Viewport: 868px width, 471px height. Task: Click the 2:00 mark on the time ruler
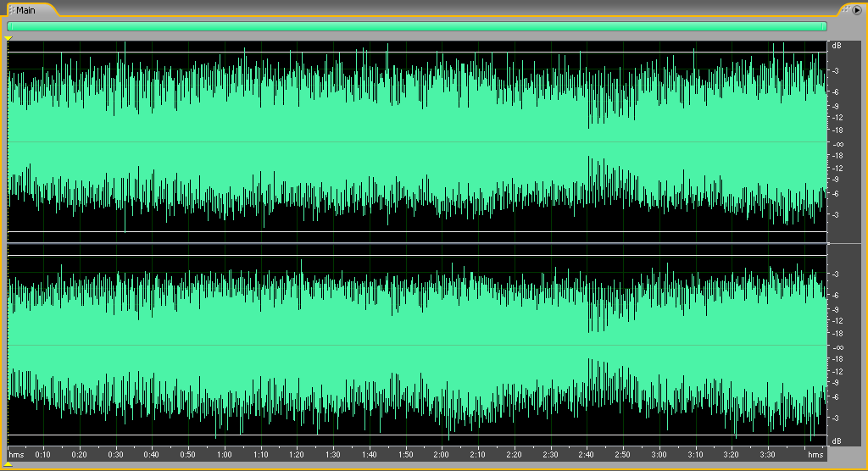(x=441, y=455)
